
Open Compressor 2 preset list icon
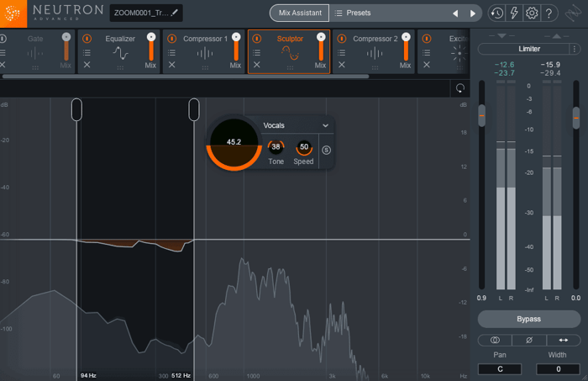pyautogui.click(x=342, y=52)
